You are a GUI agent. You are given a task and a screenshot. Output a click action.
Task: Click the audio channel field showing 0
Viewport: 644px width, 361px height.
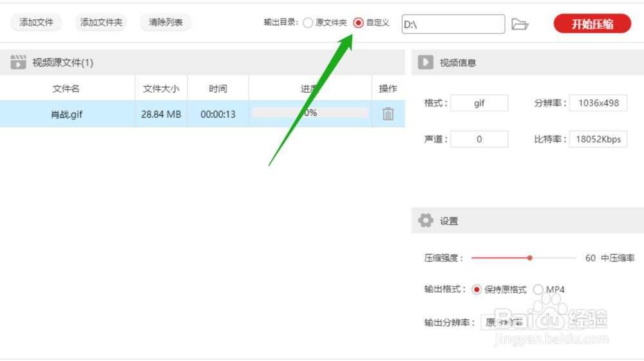[479, 139]
